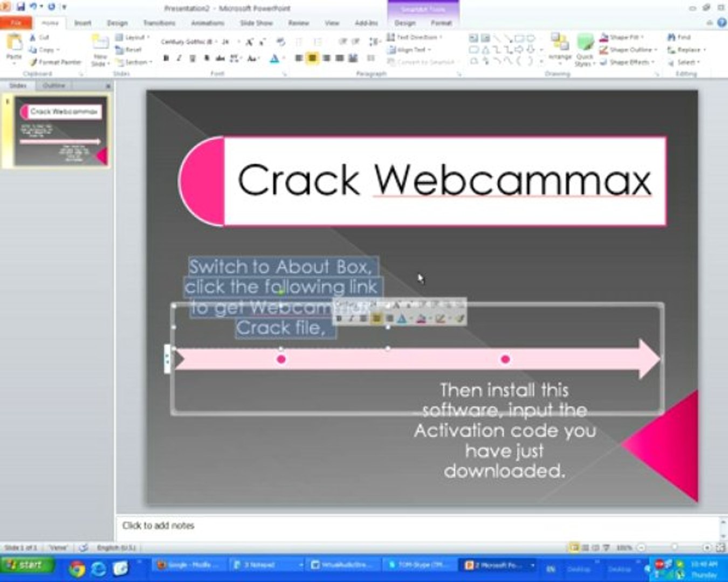Toggle Text Shadow in ribbon
This screenshot has height=582, width=728.
206,58
